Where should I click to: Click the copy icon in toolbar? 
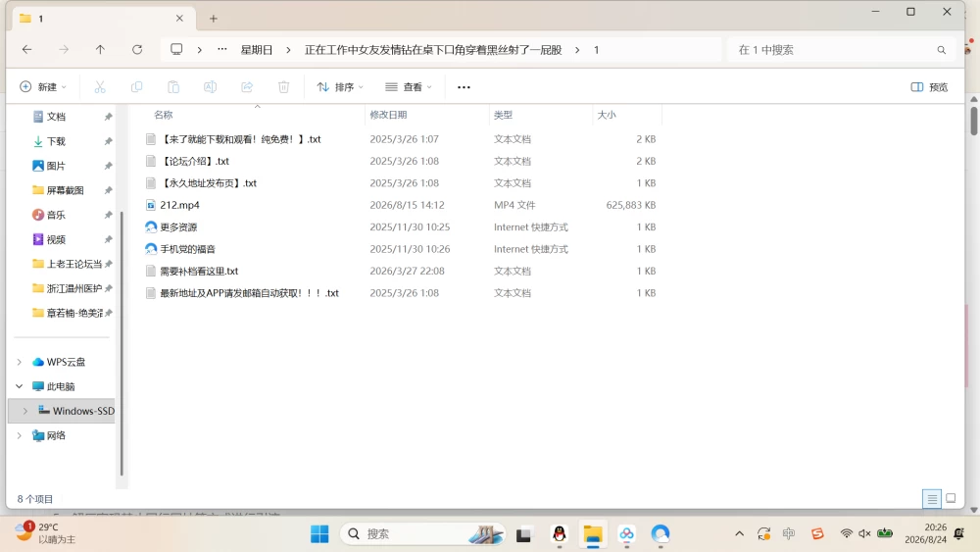click(136, 87)
